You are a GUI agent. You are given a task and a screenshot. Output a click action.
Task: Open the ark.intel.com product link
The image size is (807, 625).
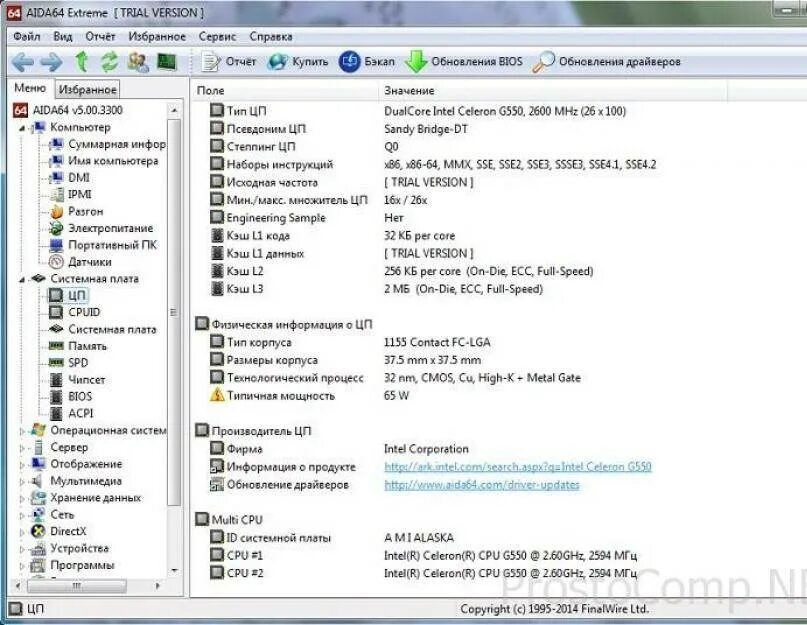coord(518,467)
